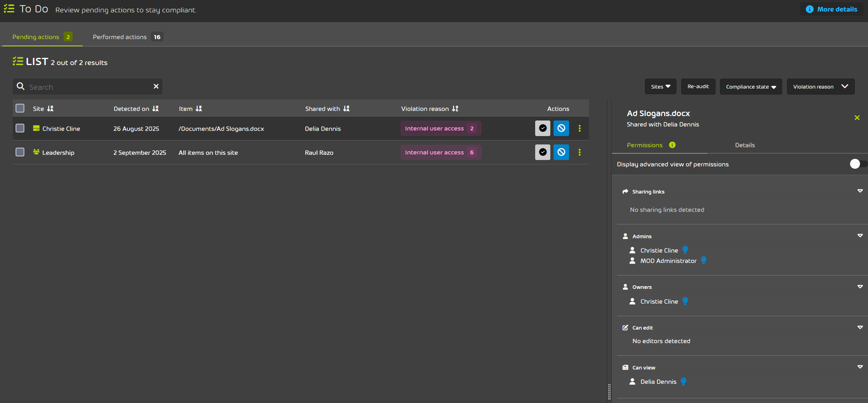
Task: Switch to the Performed actions tab
Action: tap(120, 37)
